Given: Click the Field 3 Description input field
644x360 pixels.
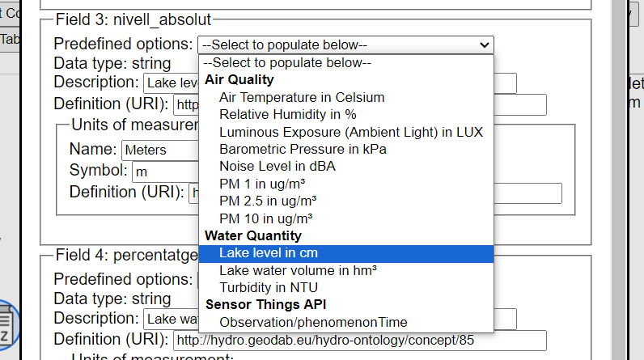Looking at the screenshot, I should pos(171,83).
